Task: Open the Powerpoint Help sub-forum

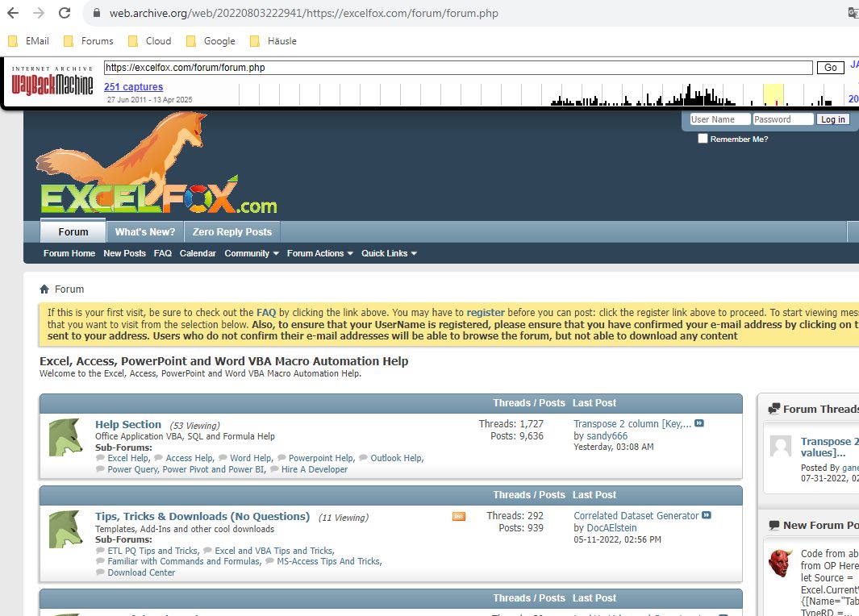Action: [321, 458]
